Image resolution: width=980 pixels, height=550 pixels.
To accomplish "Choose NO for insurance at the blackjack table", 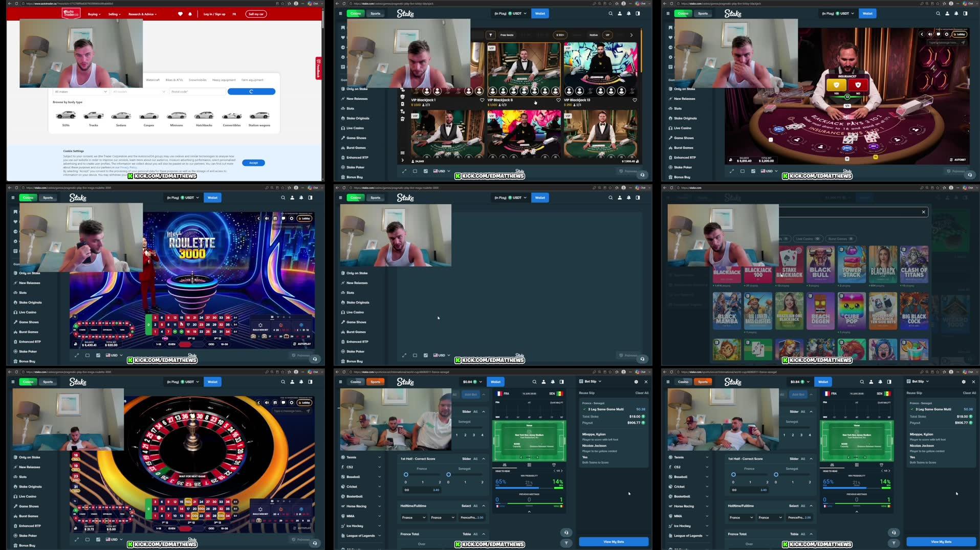I will (x=858, y=86).
